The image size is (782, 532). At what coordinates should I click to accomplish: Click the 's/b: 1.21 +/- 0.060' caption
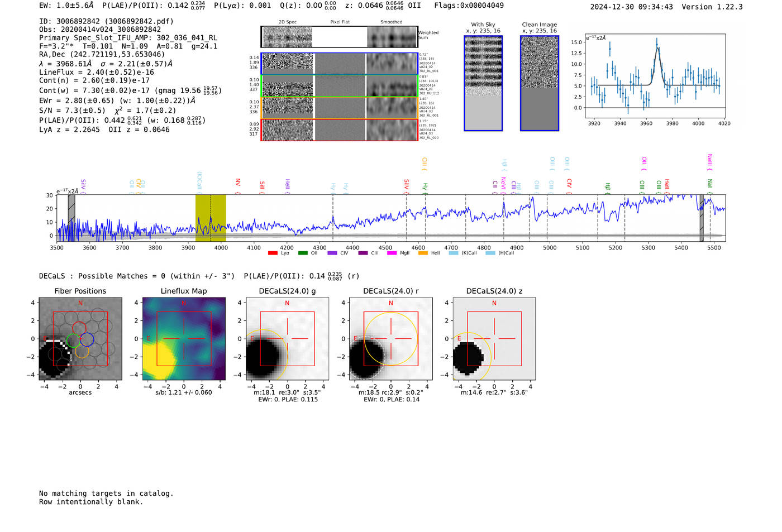184,392
